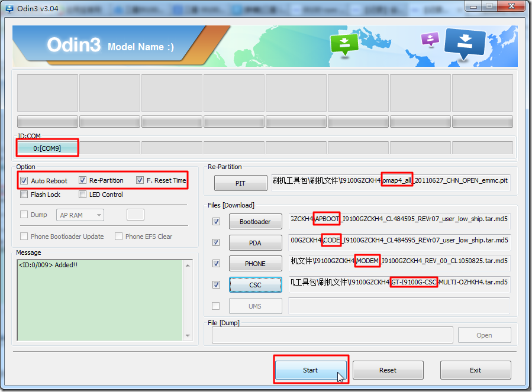Click '<ID:0/009> Added!!' message text
The height and width of the screenshot is (392, 532).
tap(48, 265)
